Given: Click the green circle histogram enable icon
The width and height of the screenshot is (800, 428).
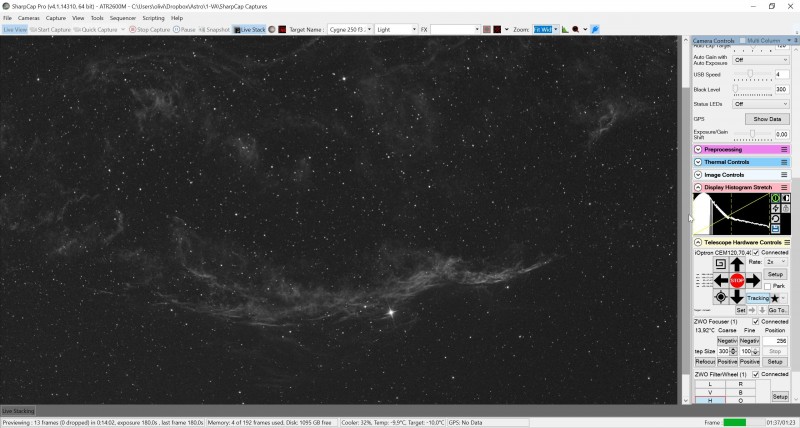Looking at the screenshot, I should 776,198.
